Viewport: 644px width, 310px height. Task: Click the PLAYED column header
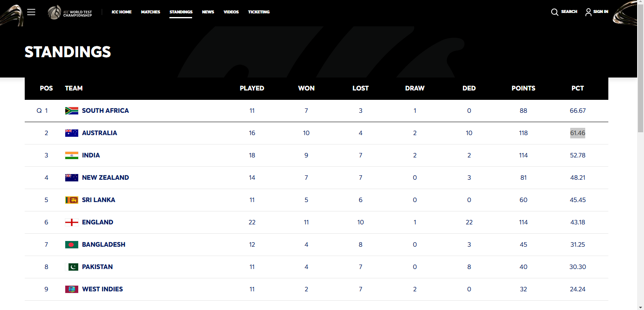(x=252, y=88)
